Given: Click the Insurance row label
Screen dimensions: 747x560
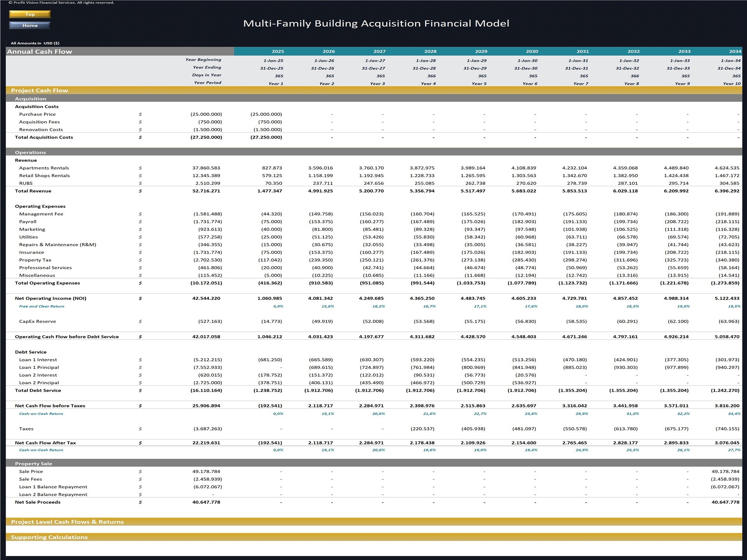Looking at the screenshot, I should point(31,252).
